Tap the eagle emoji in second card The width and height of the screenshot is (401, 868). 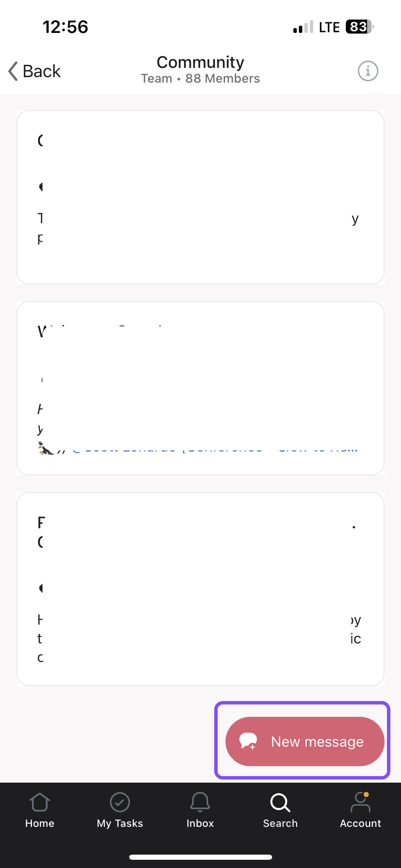point(46,448)
